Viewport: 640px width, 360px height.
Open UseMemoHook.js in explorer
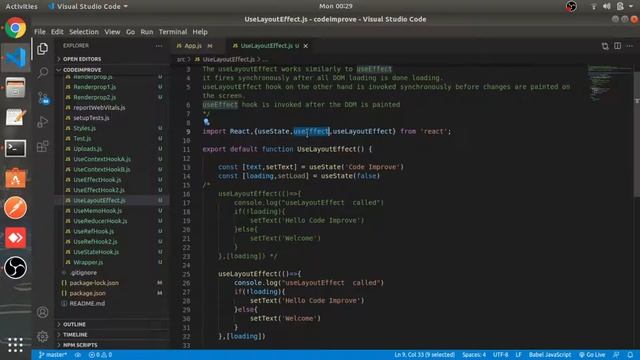pos(98,211)
